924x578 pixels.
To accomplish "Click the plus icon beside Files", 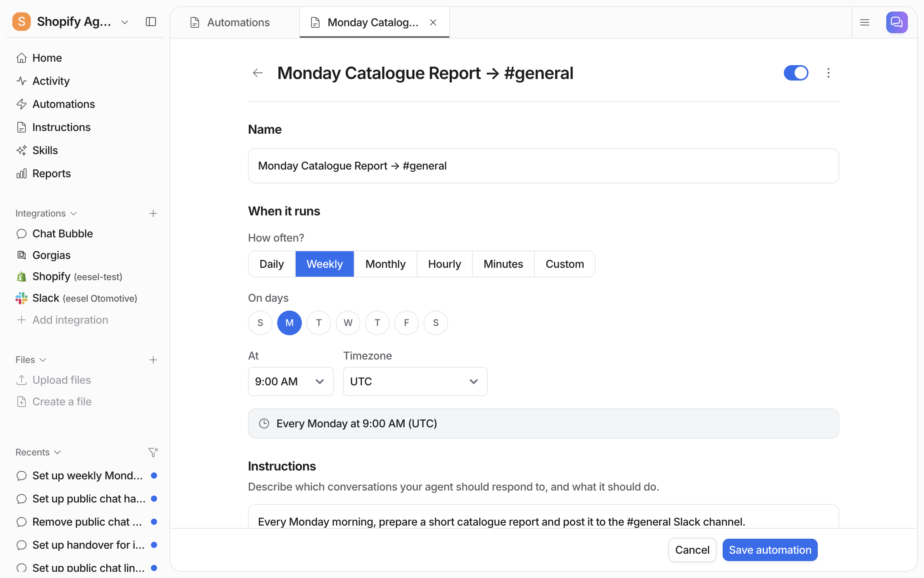I will tap(153, 360).
